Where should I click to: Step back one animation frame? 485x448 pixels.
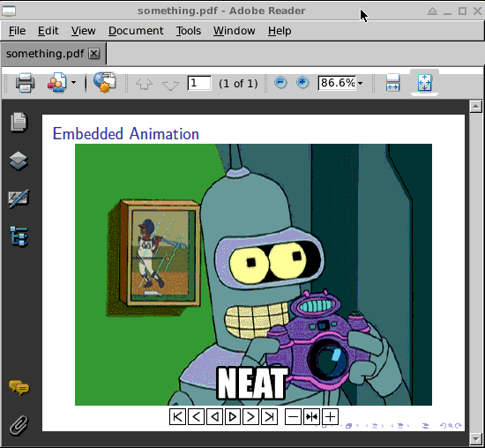196,417
